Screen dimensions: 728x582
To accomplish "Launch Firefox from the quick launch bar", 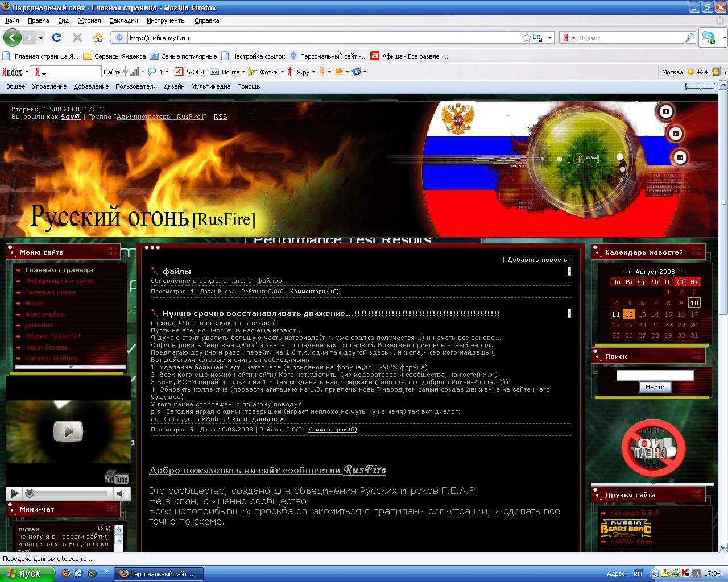I will 66,573.
